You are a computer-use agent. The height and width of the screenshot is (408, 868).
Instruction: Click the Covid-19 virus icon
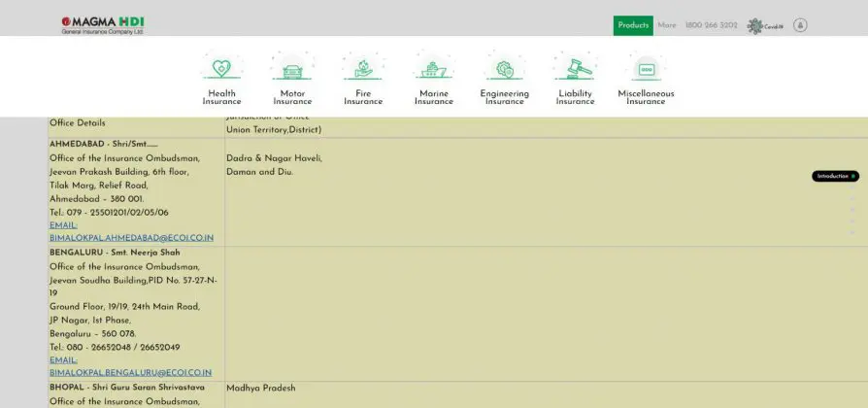765,26
